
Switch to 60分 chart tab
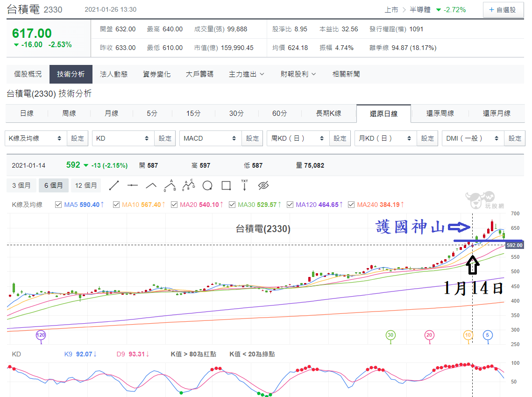click(280, 113)
